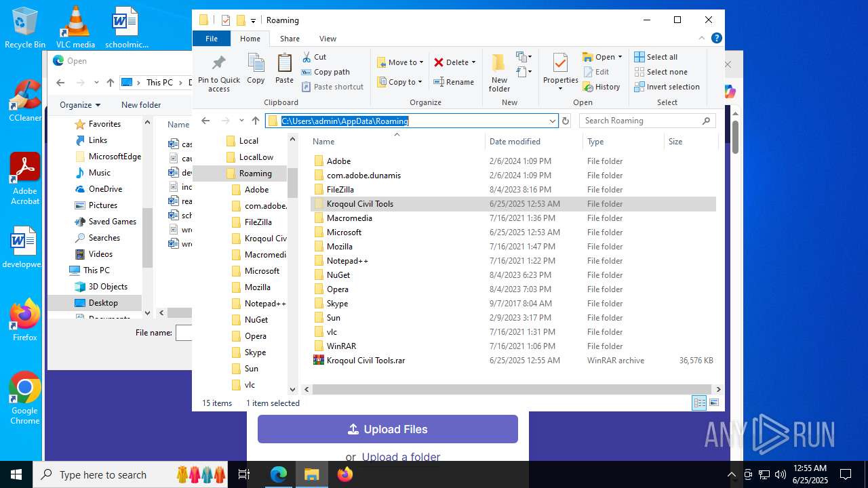
Task: Navigate back in Explorer
Action: [205, 121]
